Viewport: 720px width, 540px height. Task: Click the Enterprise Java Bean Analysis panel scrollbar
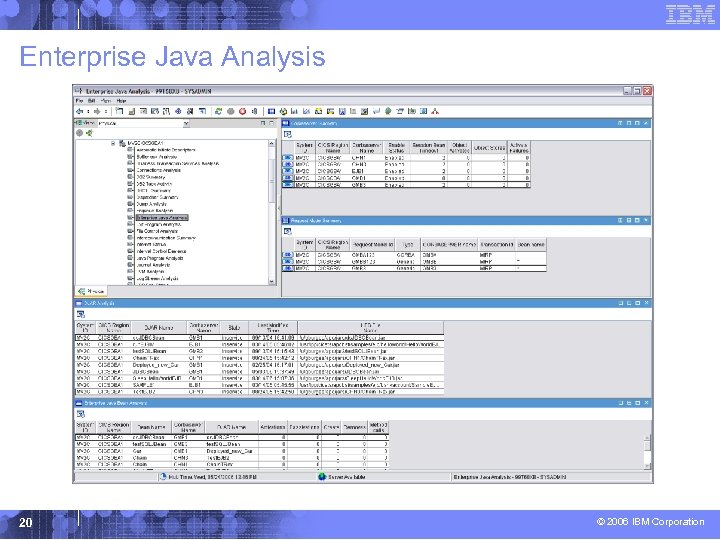pos(647,452)
